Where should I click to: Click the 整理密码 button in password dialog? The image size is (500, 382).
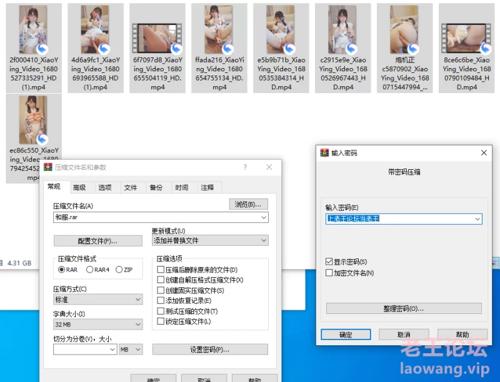point(404,309)
